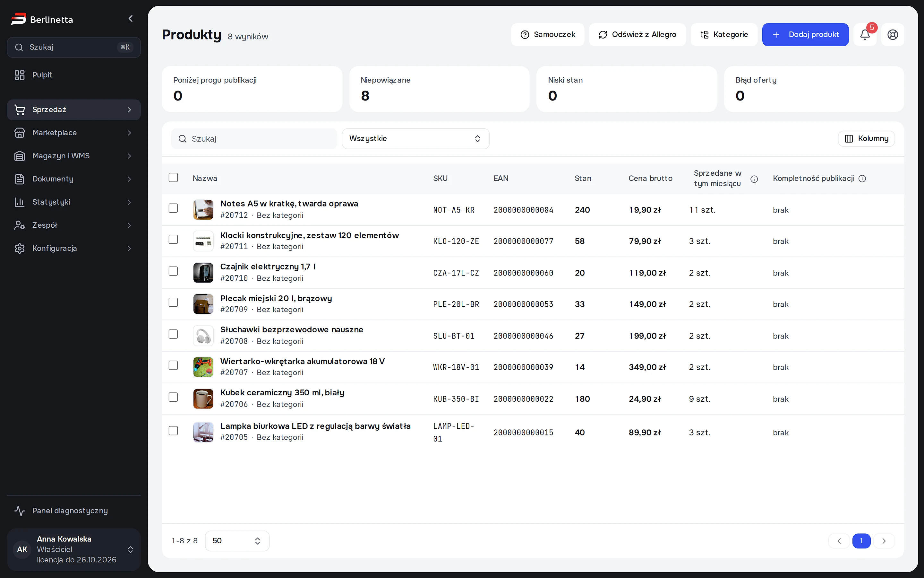Focus the product table Szukaj field
The height and width of the screenshot is (578, 924).
tap(254, 139)
